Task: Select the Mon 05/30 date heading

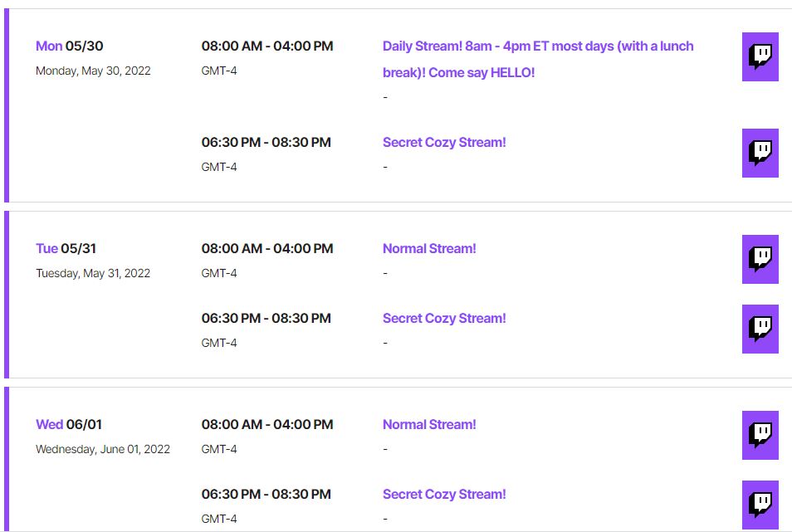Action: click(69, 46)
